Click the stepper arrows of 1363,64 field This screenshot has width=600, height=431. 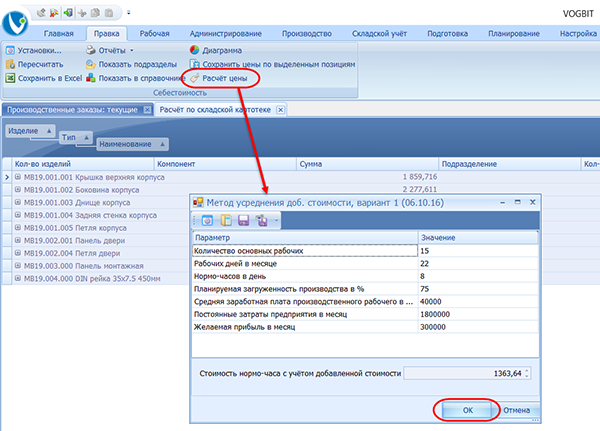pos(527,373)
